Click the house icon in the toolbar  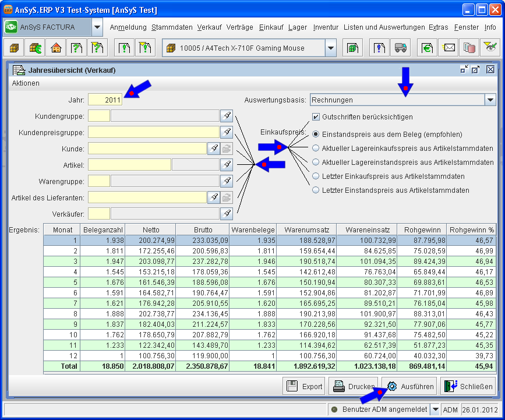[56, 48]
